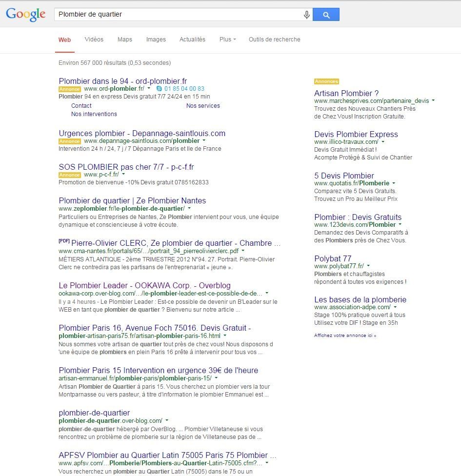This screenshot has height=476, width=461.
Task: Open Les bases de la plomberie ad
Action: [x=360, y=299]
